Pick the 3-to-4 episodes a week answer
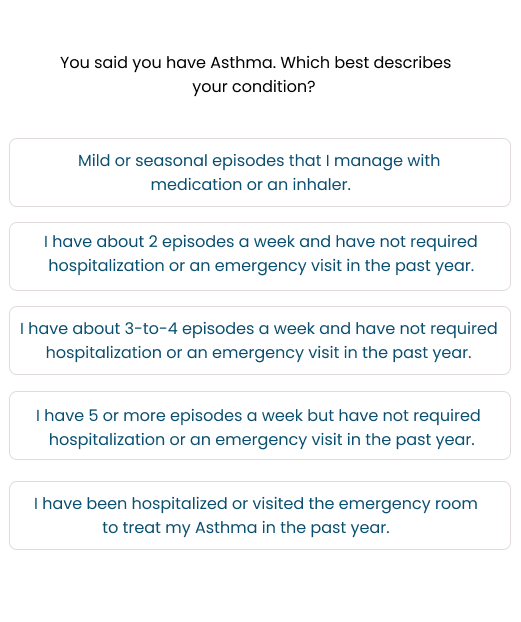521x622 pixels. click(260, 340)
